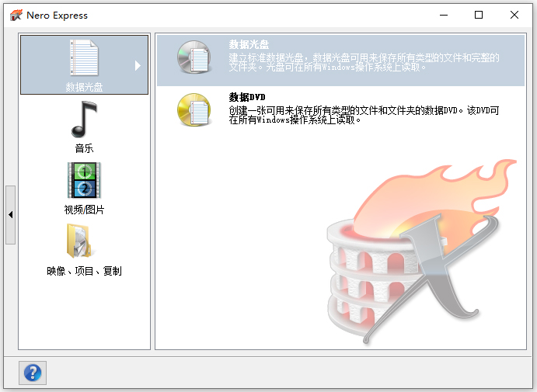This screenshot has width=537, height=392.
Task: Collapse panel with left-edge arrow handle
Action: click(11, 215)
